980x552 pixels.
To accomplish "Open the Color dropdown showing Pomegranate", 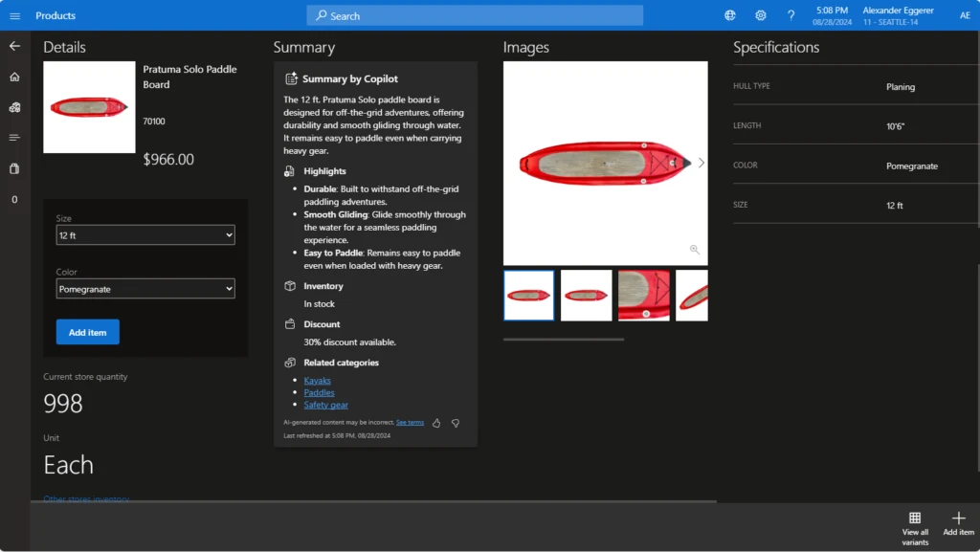I will [x=145, y=288].
